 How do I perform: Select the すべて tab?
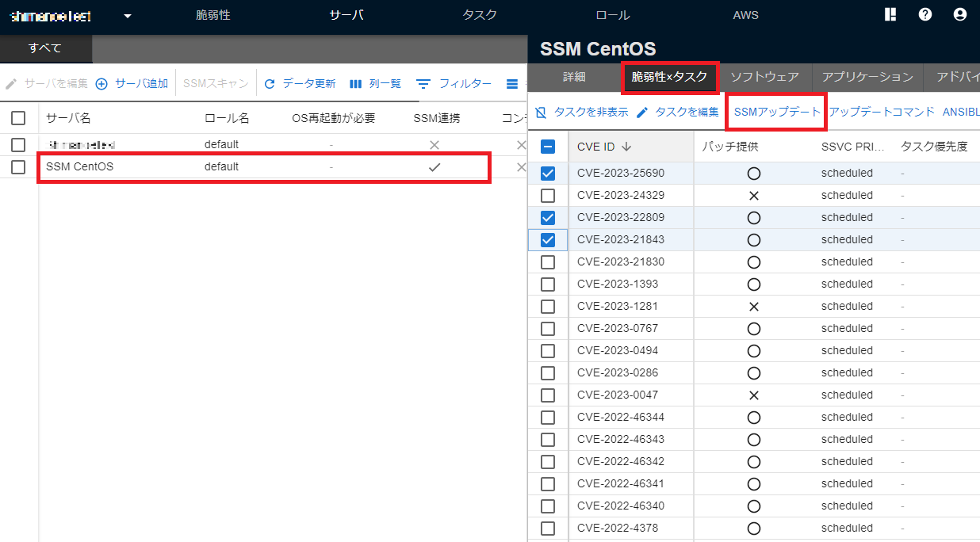[46, 48]
